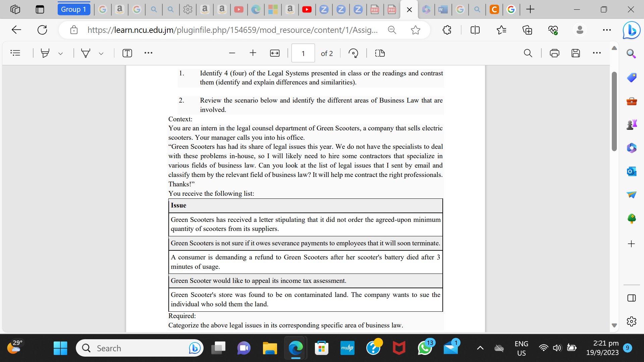Select the highlighter tool in the PDF toolbar
Viewport: 644px width, 362px height.
point(45,53)
